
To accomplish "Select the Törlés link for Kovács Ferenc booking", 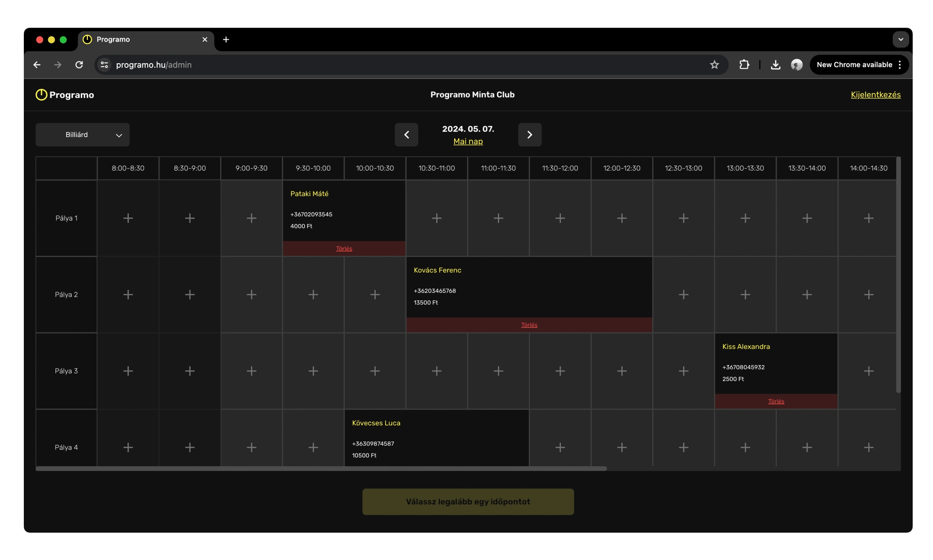I will 529,325.
